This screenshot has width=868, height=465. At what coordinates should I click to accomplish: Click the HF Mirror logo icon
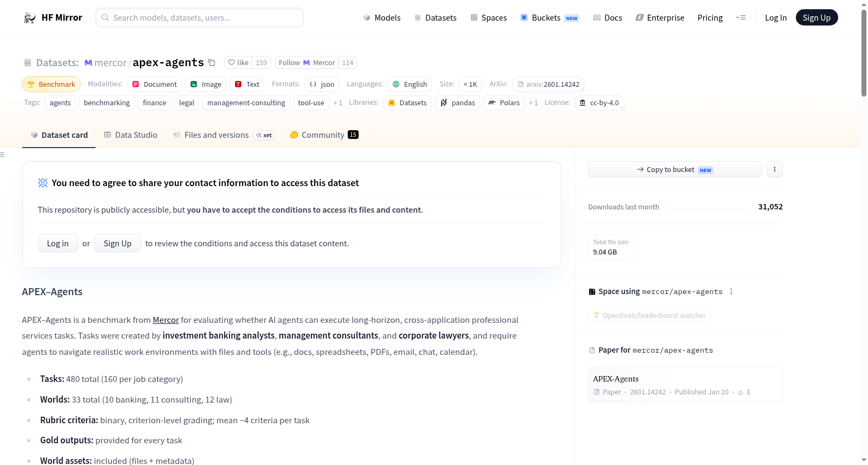[x=30, y=18]
